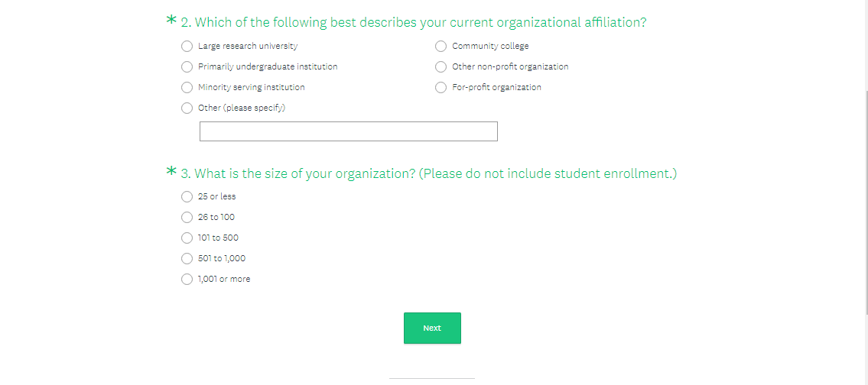This screenshot has height=385, width=868.
Task: Pick the 'For-profit organization' radio button
Action: [441, 88]
